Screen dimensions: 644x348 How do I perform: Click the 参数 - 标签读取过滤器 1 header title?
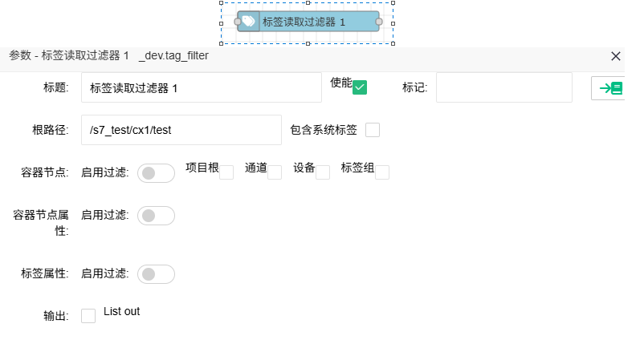[69, 55]
